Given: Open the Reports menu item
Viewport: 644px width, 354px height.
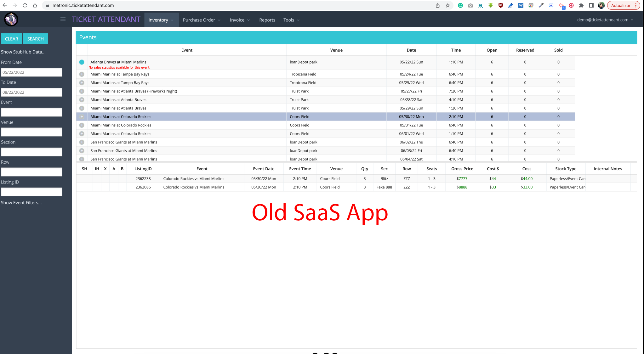Looking at the screenshot, I should tap(267, 20).
